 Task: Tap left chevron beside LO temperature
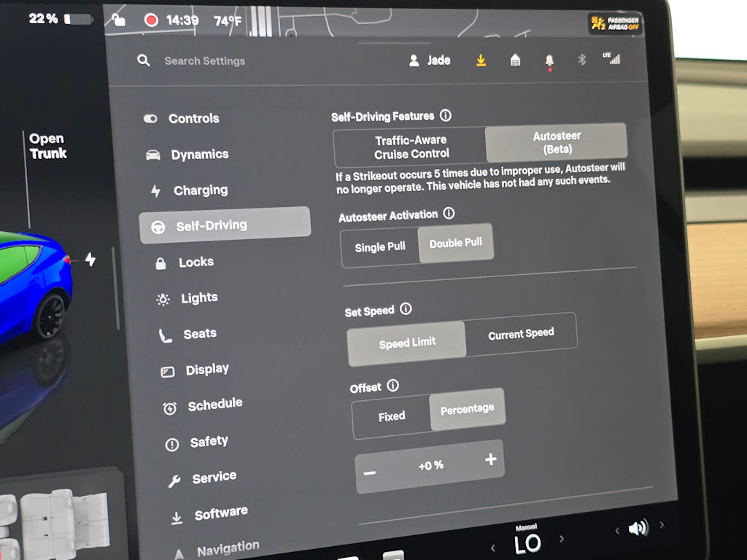click(x=492, y=548)
